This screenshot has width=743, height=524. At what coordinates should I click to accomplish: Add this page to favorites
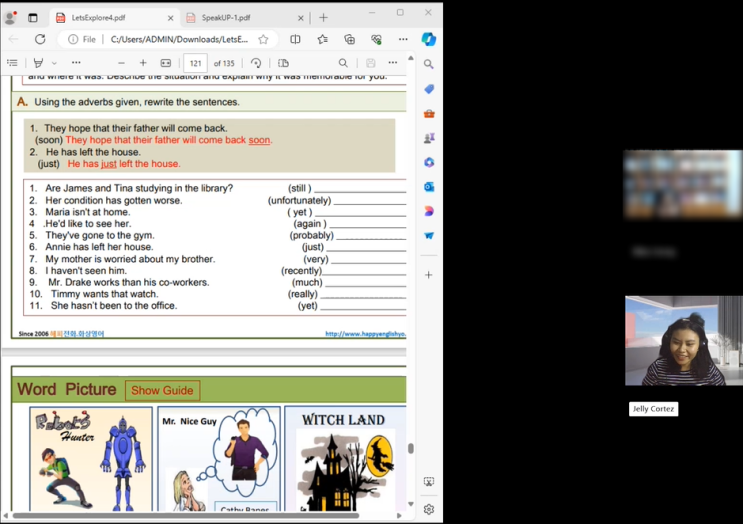[x=263, y=39]
